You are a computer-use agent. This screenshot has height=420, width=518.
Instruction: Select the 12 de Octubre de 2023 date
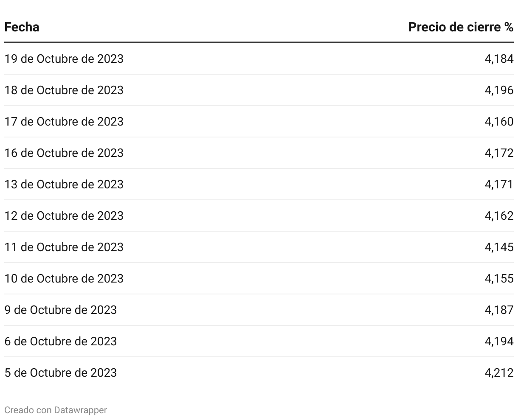[64, 216]
